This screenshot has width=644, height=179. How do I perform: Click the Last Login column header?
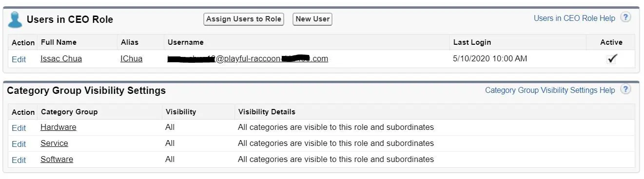pos(472,42)
